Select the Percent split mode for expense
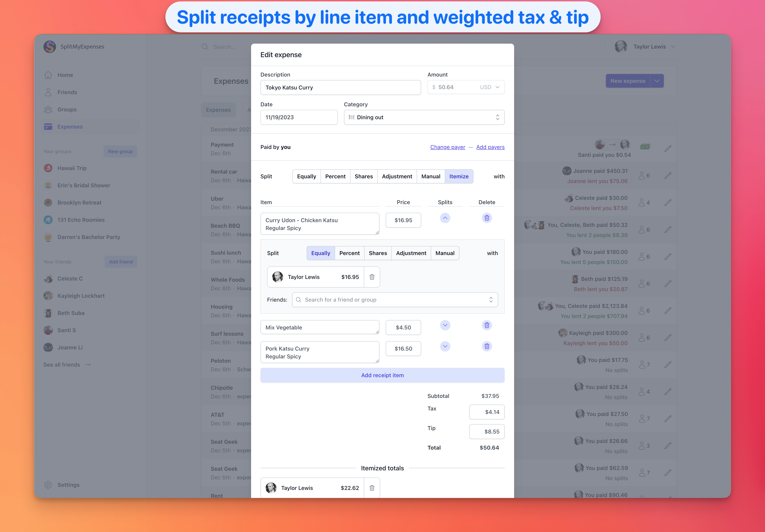The width and height of the screenshot is (765, 532). point(335,176)
